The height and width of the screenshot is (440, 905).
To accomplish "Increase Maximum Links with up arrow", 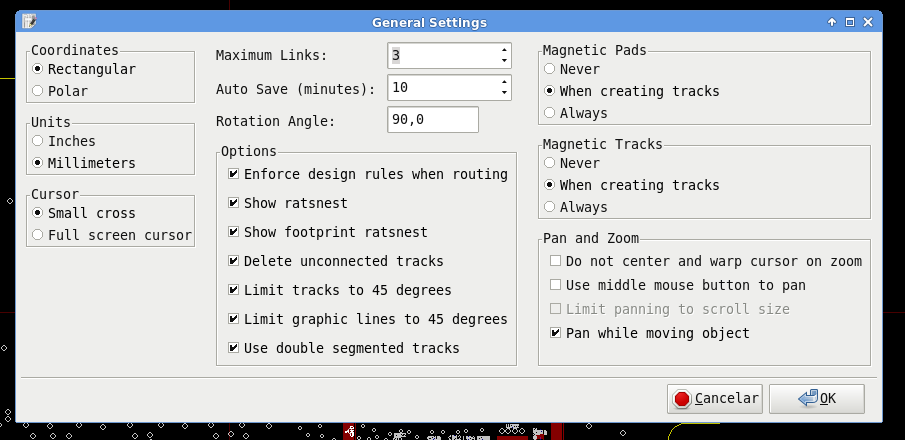I will [x=504, y=49].
